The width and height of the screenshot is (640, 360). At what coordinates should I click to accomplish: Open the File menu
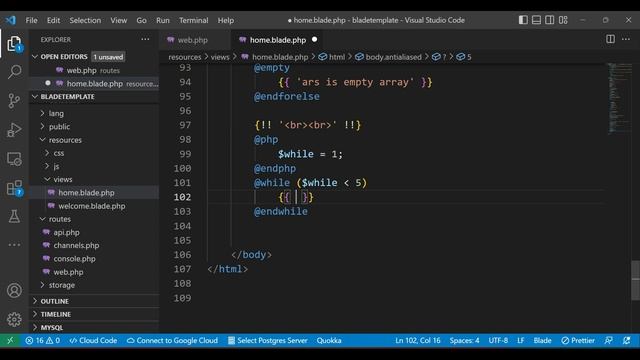[x=31, y=20]
